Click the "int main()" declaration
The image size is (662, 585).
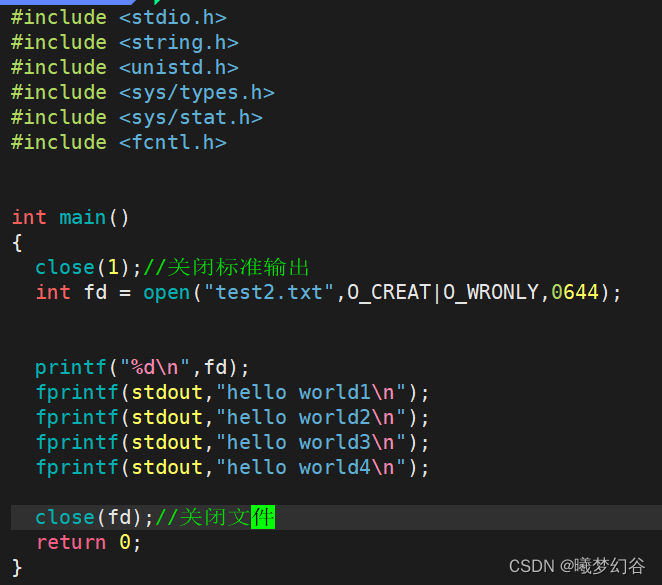pos(71,218)
